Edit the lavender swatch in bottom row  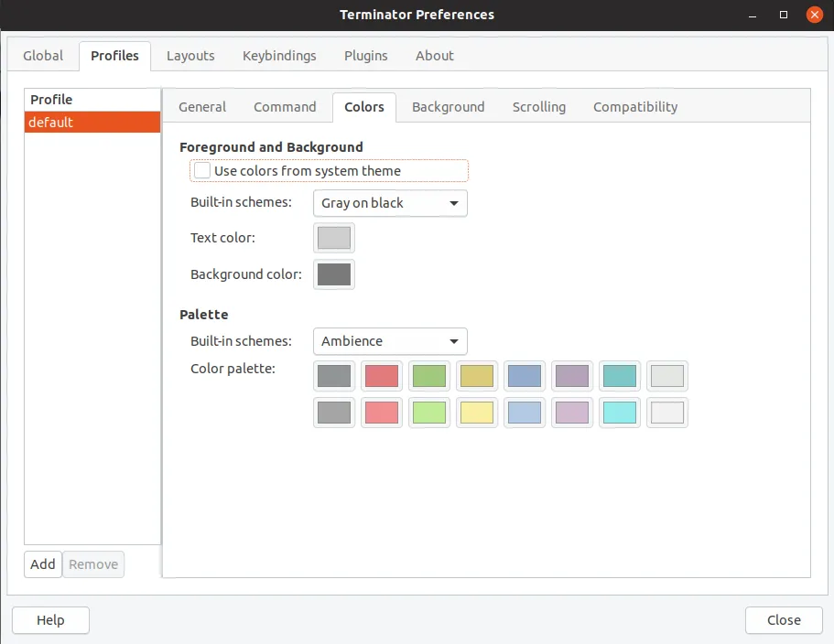coord(572,413)
